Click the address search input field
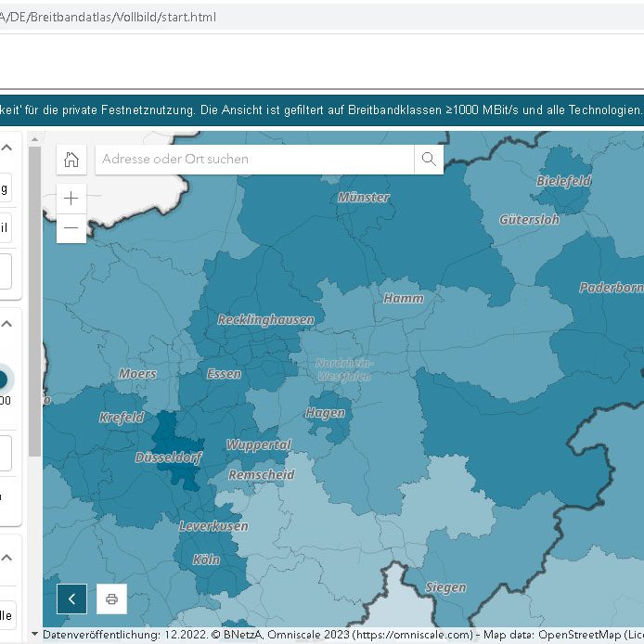The image size is (644, 644). pyautogui.click(x=255, y=160)
